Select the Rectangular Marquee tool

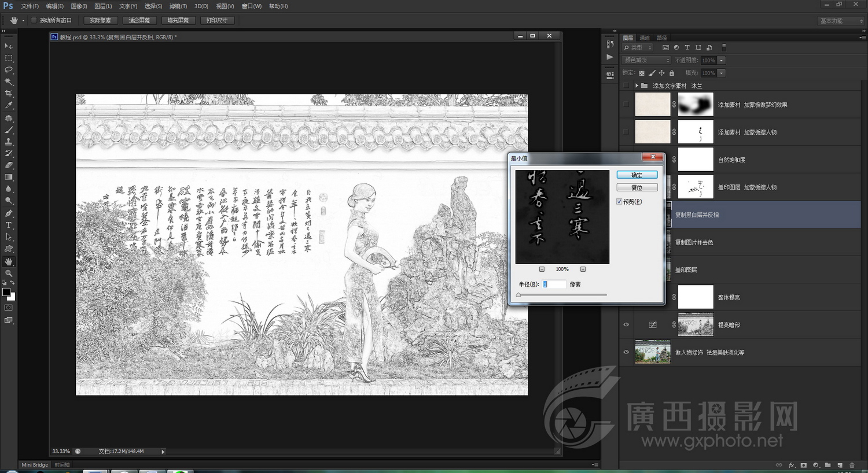(9, 58)
